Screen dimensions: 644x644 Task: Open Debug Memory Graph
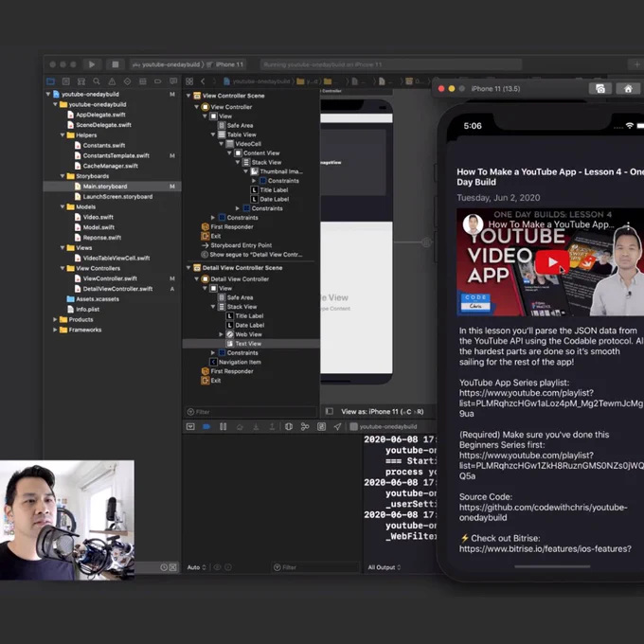click(305, 427)
